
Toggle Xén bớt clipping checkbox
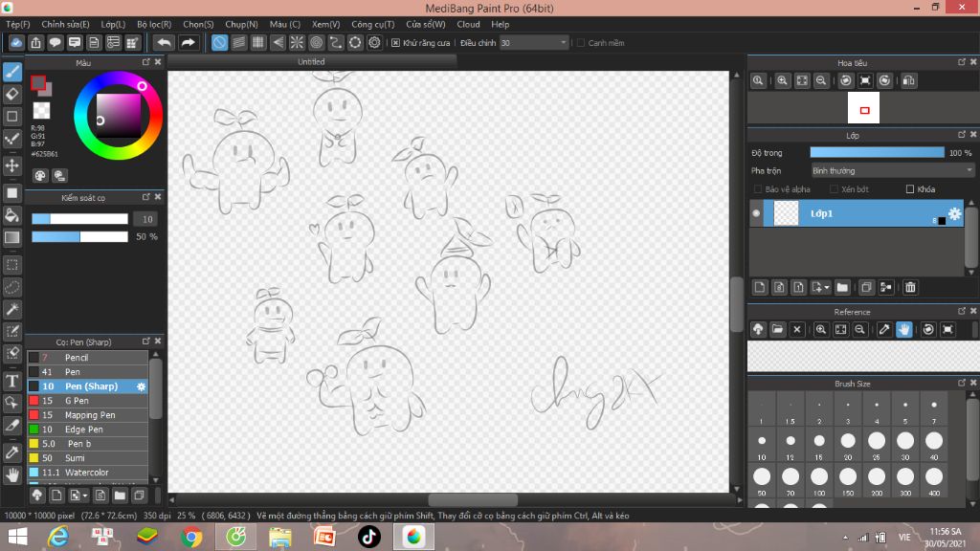tap(834, 189)
